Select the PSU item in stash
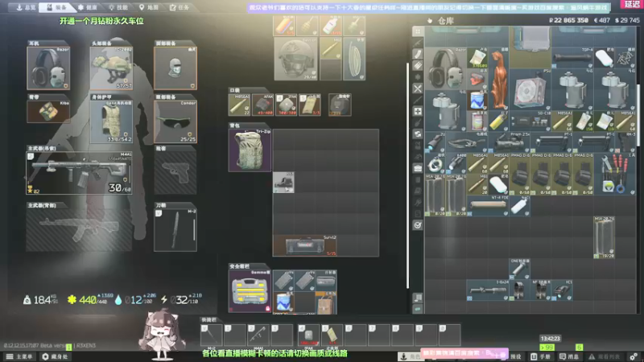644x362 pixels. pos(530,89)
